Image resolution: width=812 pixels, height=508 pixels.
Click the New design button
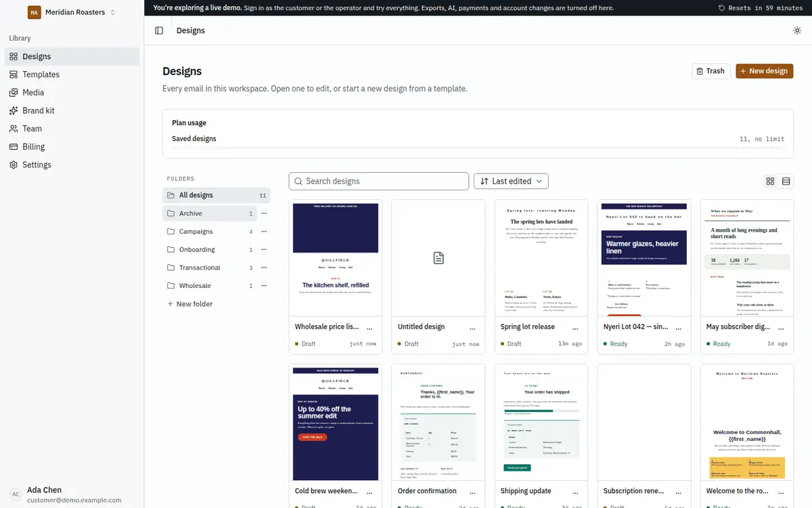[x=765, y=71]
